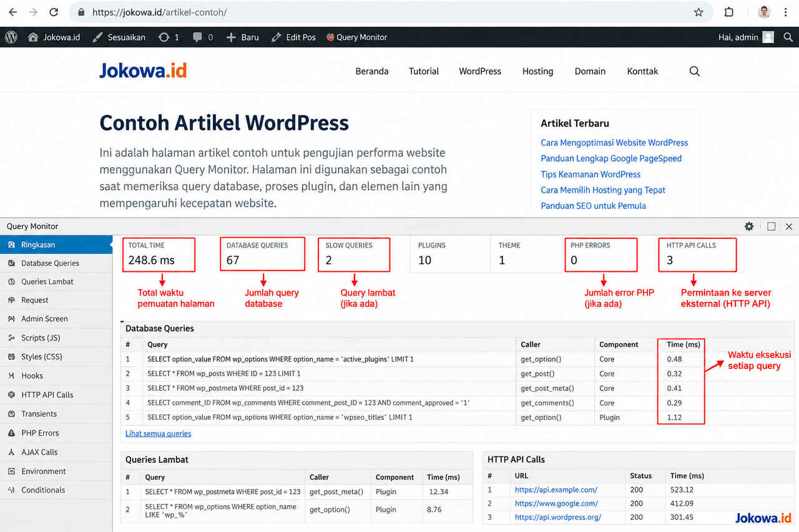Click the Time (ms) column header in Database Queries

tap(684, 344)
